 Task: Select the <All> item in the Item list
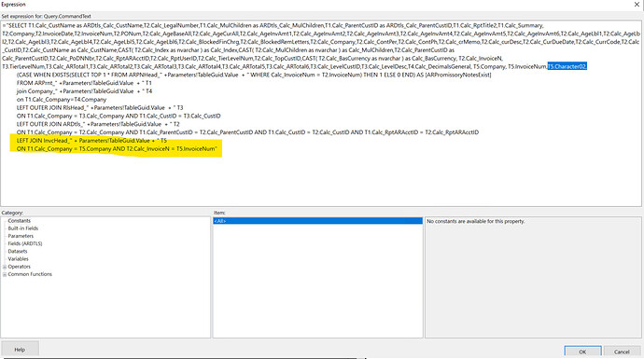point(318,221)
